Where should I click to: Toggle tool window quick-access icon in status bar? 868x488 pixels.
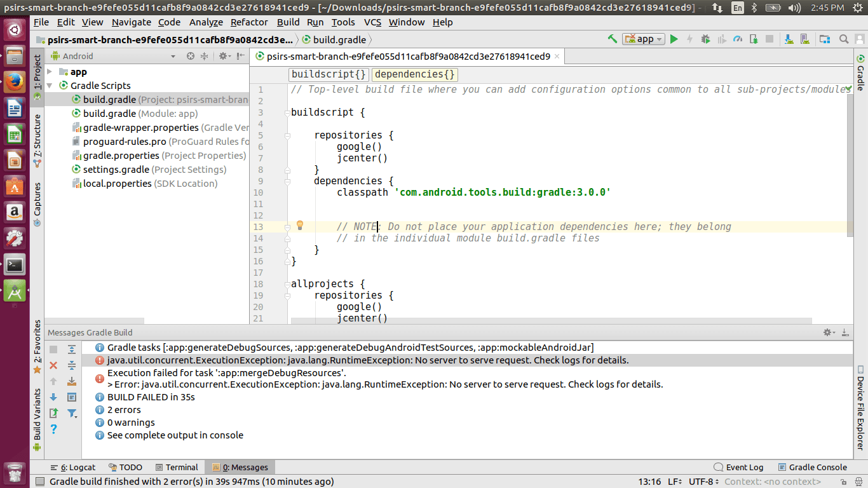coord(39,482)
